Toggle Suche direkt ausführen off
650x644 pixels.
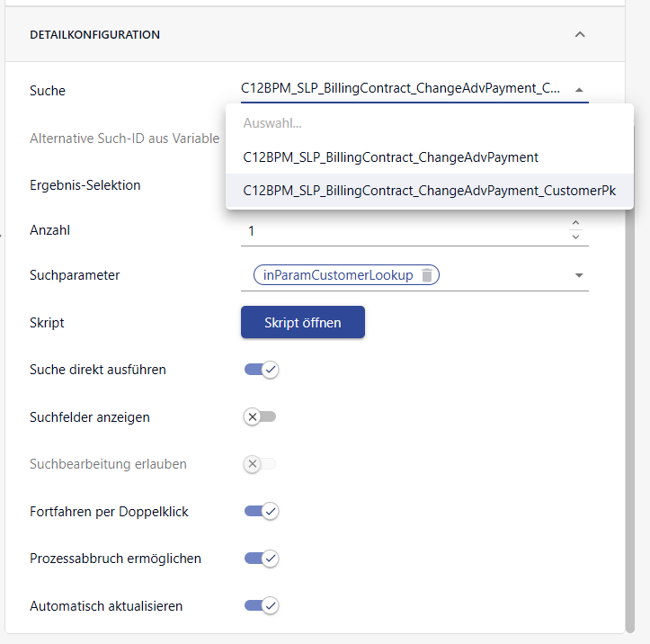click(x=262, y=369)
